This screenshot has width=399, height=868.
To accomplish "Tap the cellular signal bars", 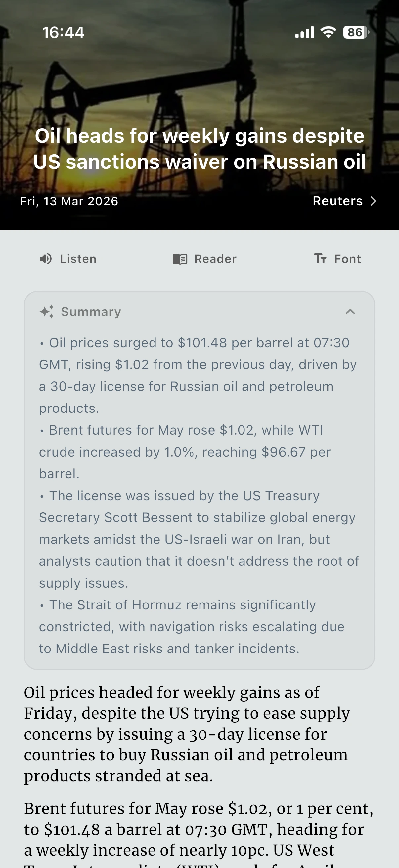I will [304, 33].
